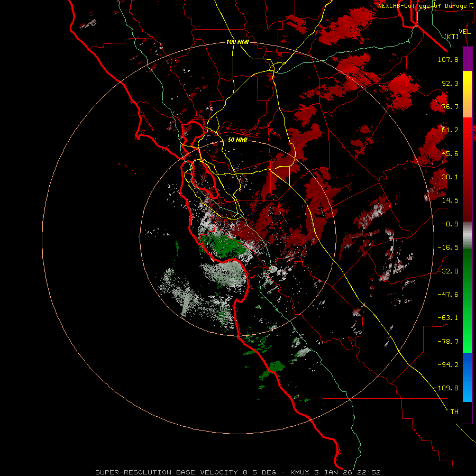Select the 14.5 scale value
This screenshot has width=476, height=476.
[450, 200]
